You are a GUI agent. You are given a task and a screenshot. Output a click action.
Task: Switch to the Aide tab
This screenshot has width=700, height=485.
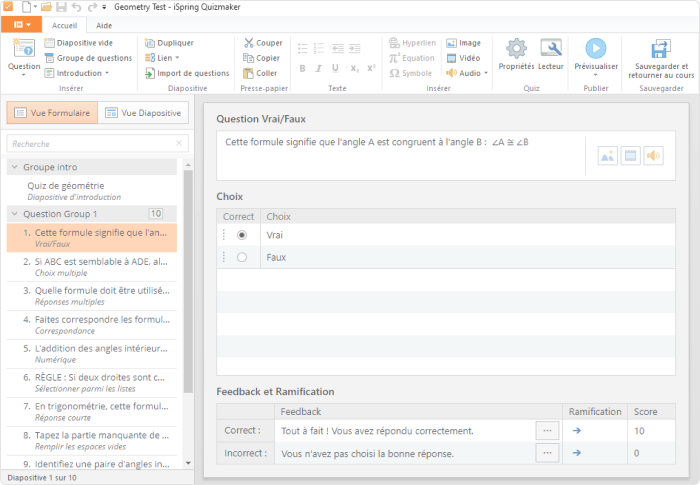104,25
